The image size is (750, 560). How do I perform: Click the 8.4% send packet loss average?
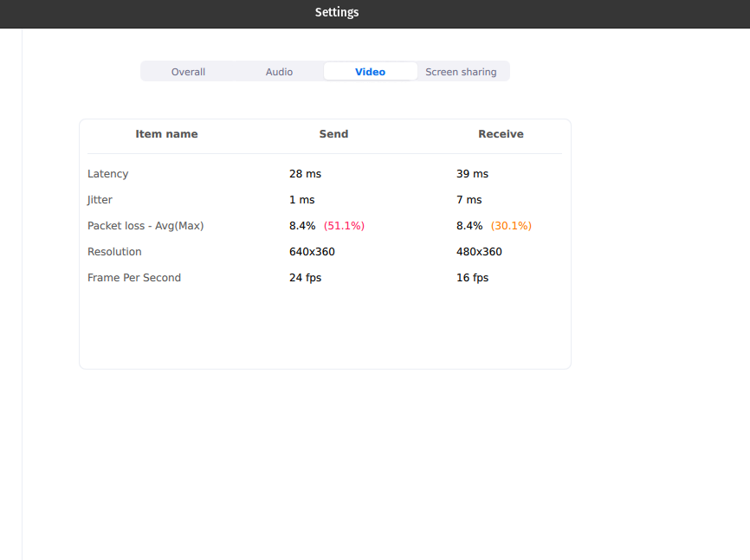pyautogui.click(x=302, y=226)
